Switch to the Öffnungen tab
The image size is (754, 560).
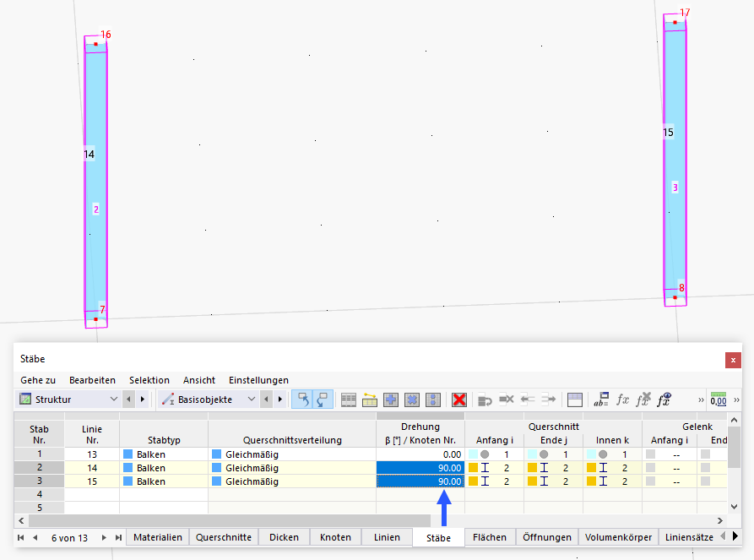pos(547,537)
